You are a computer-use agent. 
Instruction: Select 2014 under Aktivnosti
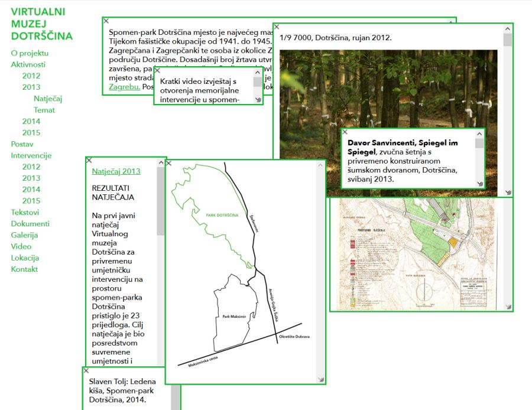tap(31, 122)
